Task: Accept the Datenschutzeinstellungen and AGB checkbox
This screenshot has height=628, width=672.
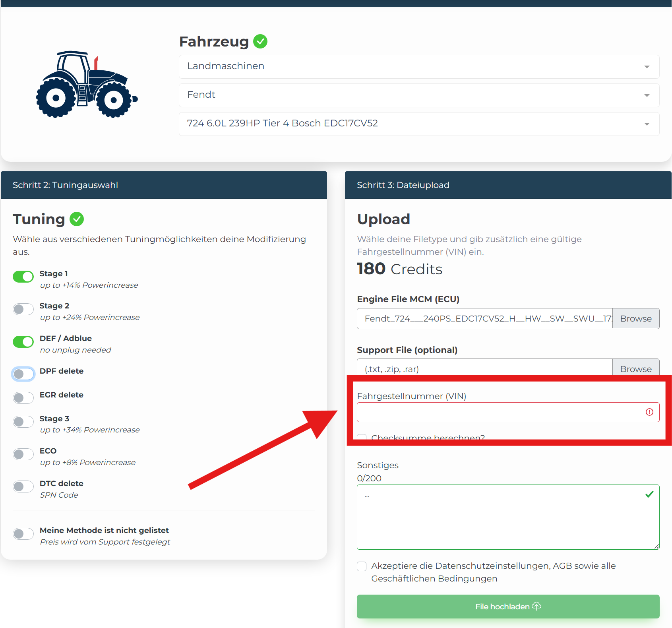Action: pyautogui.click(x=362, y=566)
